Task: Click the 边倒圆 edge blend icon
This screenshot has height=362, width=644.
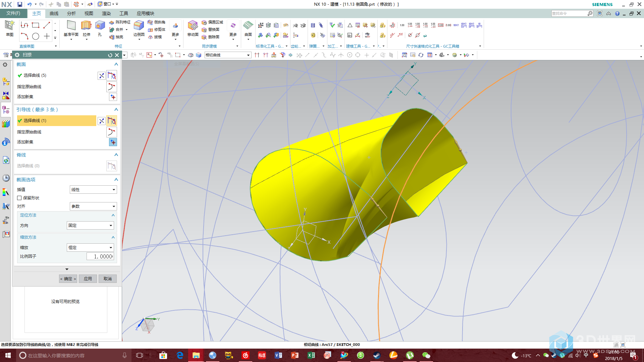Action: (139, 25)
